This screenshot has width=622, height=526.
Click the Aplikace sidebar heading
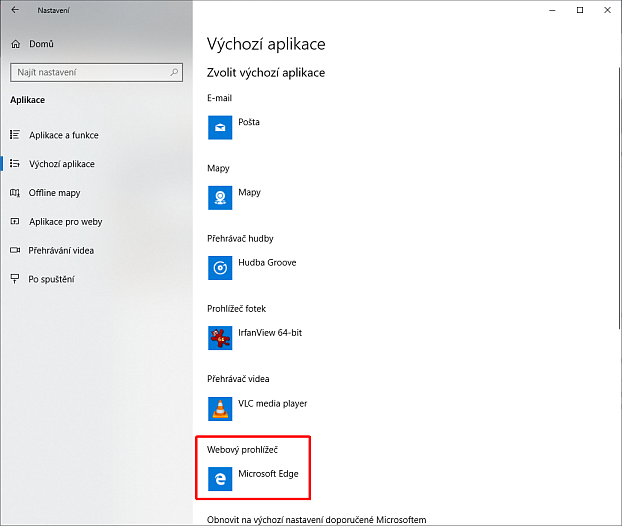pos(27,100)
